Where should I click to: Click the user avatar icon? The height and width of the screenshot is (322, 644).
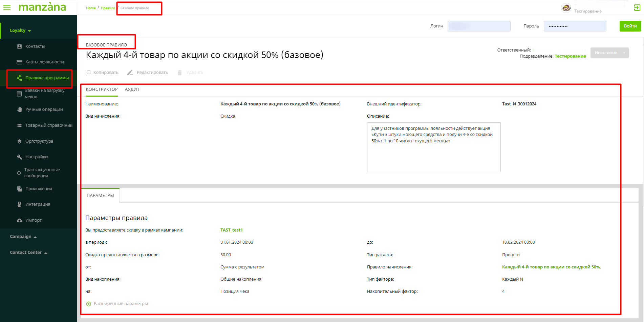pyautogui.click(x=566, y=8)
